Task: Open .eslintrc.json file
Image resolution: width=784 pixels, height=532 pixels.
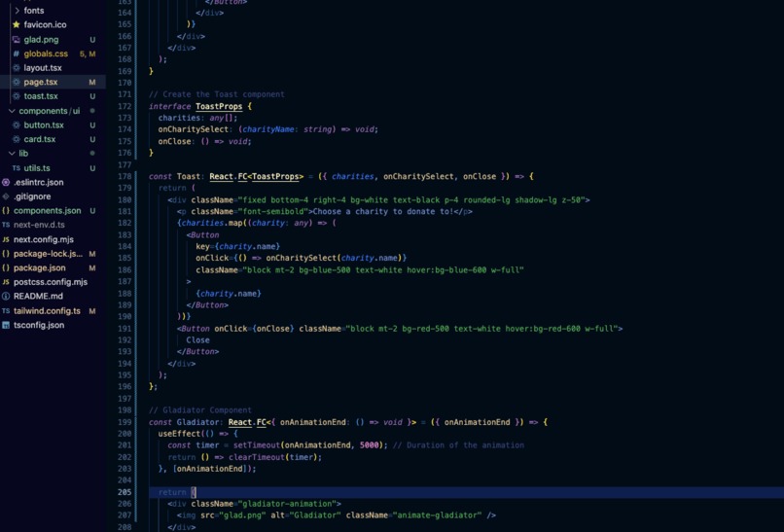Action: [x=39, y=182]
